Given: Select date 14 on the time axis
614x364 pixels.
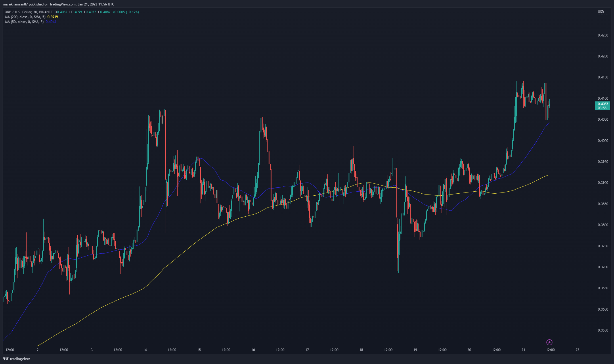Looking at the screenshot, I should [145, 350].
